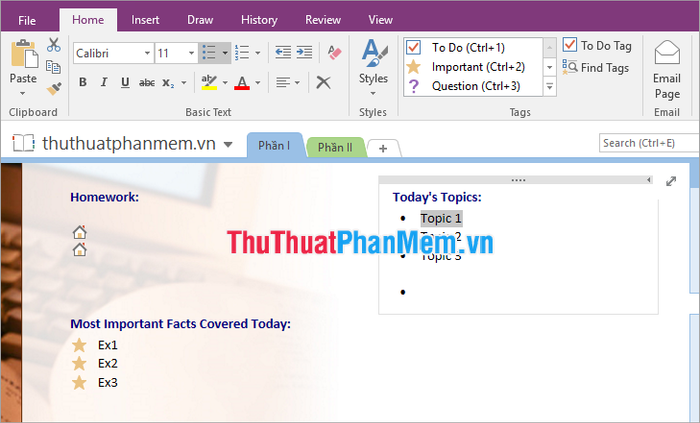The image size is (700, 423).
Task: Apply Strikethrough formatting
Action: click(147, 83)
